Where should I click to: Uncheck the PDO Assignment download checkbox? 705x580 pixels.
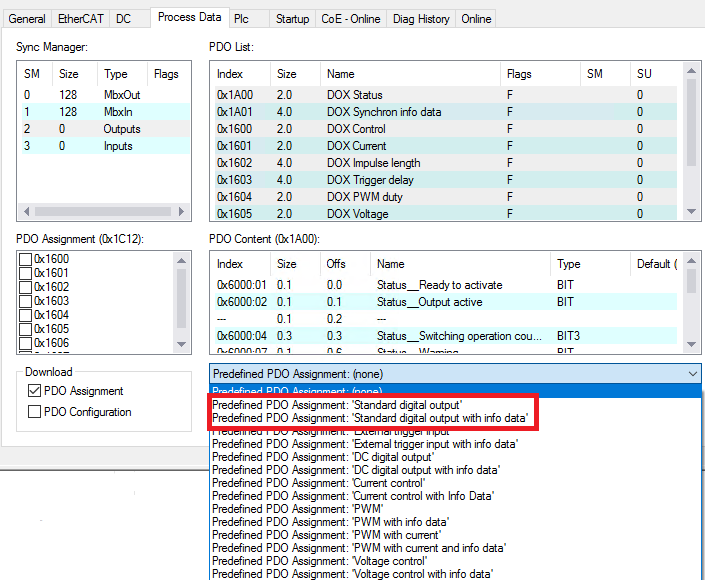(x=34, y=391)
